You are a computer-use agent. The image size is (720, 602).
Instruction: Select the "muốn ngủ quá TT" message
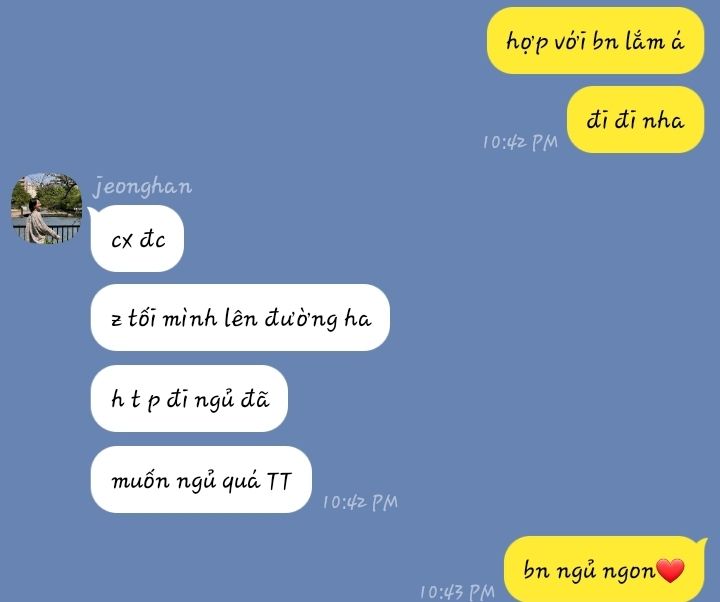(x=201, y=479)
